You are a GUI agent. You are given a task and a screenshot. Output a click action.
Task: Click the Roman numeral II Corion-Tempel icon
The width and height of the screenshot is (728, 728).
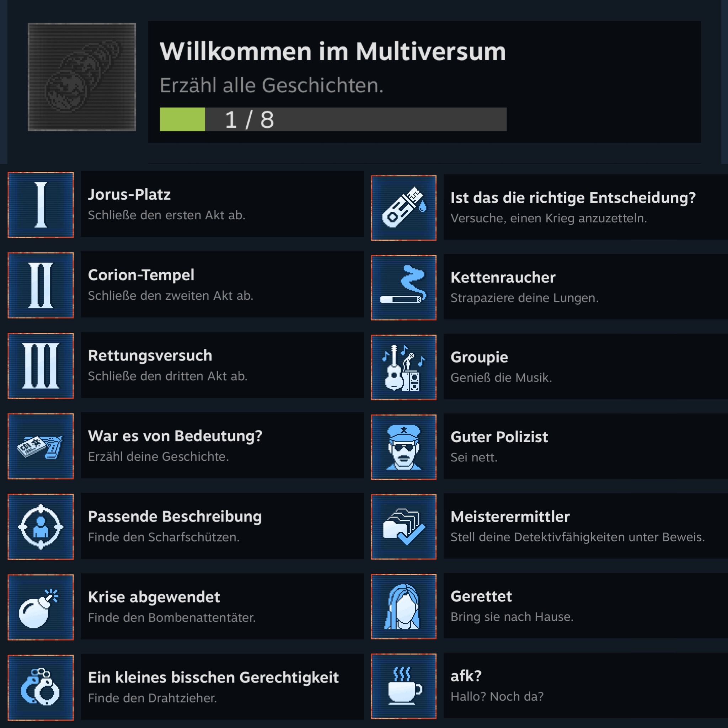pyautogui.click(x=41, y=285)
